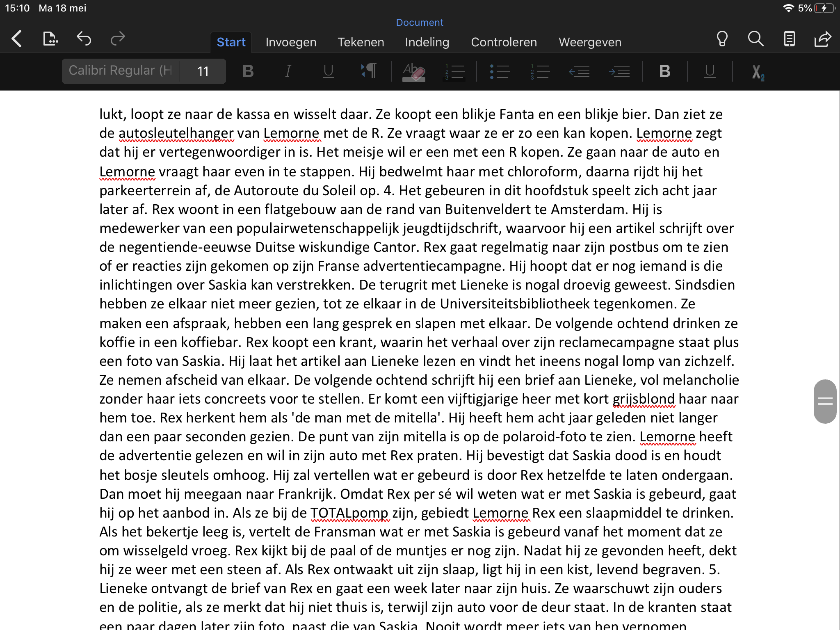Open the Start tab
The height and width of the screenshot is (630, 840).
point(231,42)
